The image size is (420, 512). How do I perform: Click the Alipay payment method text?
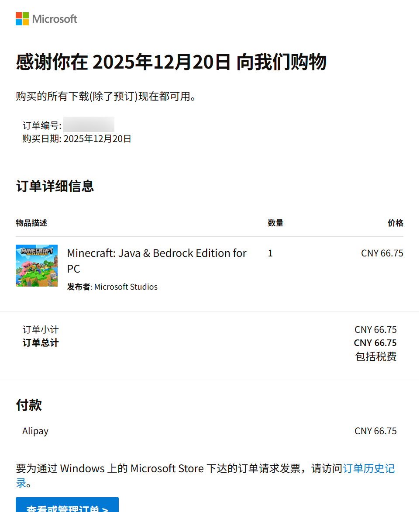pos(35,431)
